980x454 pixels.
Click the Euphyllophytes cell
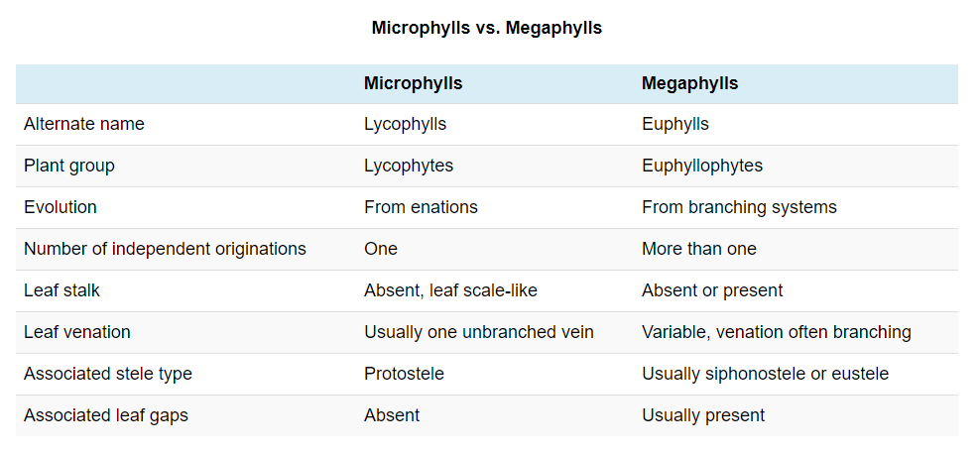tap(702, 166)
